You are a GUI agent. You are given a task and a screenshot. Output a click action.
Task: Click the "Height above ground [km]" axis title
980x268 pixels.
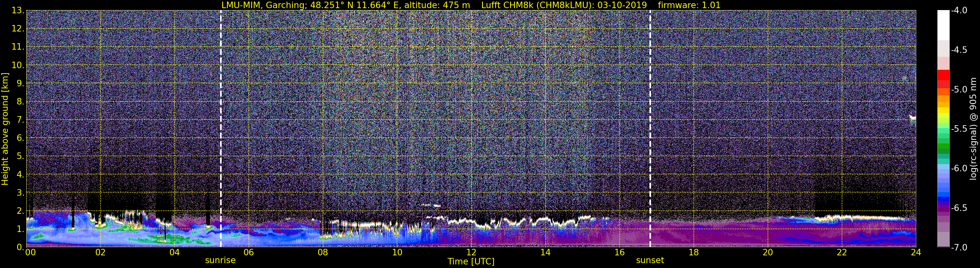pyautogui.click(x=5, y=129)
